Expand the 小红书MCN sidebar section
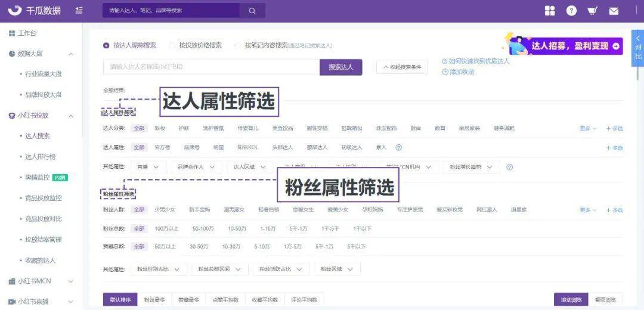This screenshot has height=310, width=644. (41, 281)
